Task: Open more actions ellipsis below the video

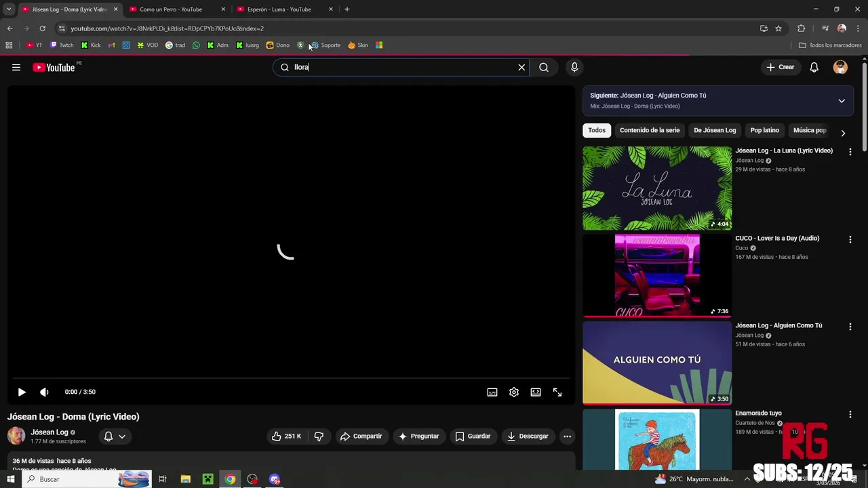Action: [x=568, y=436]
